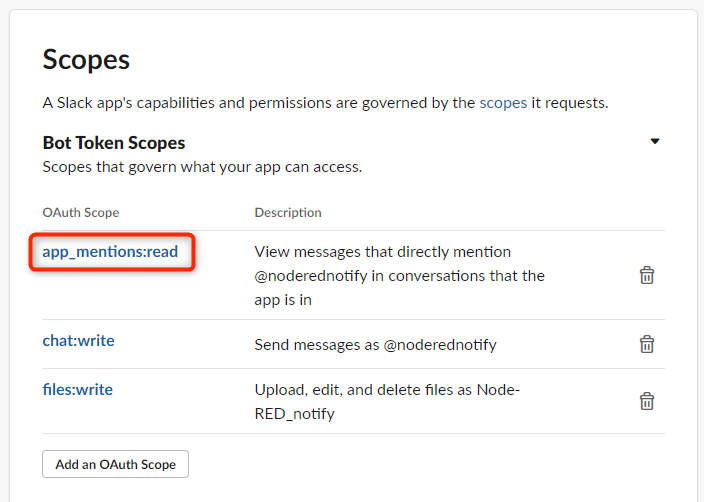Click the 'Scopes that govern what your app' subtitle

click(202, 167)
